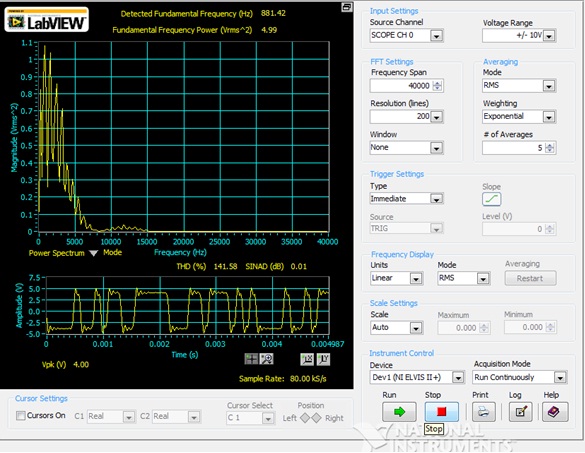The height and width of the screenshot is (453, 585).
Task: Open the Log notepad icon
Action: [520, 412]
